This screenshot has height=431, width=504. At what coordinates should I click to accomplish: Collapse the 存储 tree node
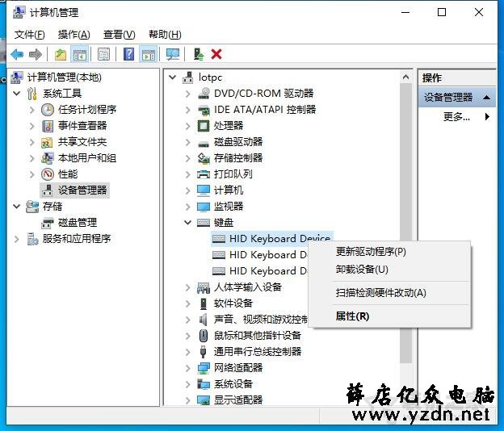coord(17,206)
